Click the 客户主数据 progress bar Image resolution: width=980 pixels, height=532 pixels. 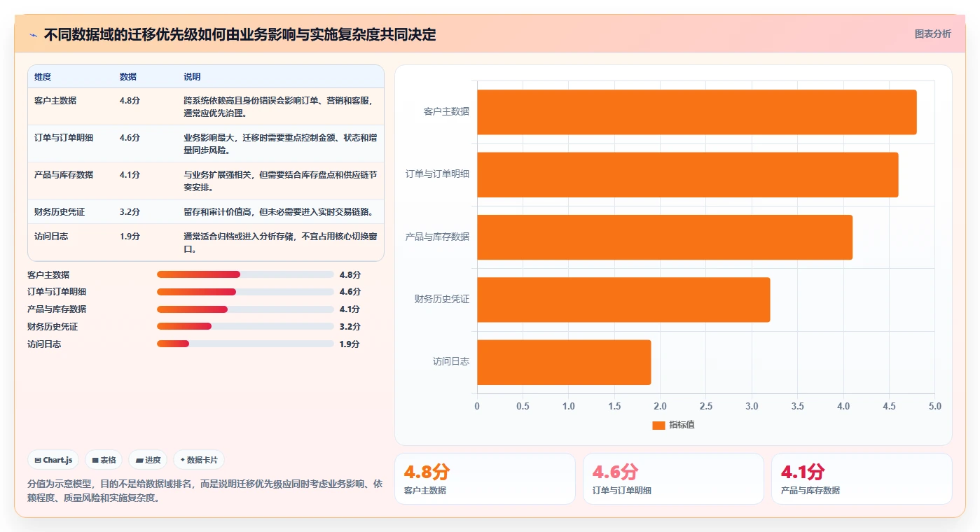coord(245,274)
